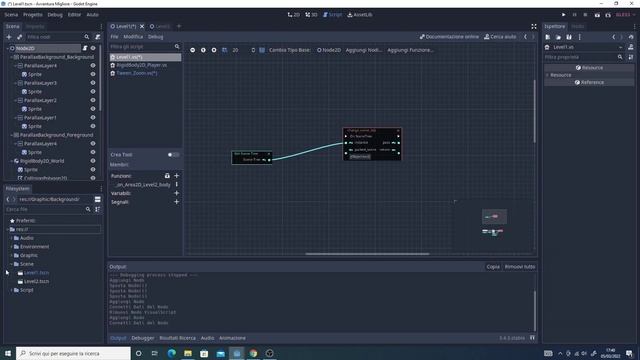Load a resource in Inspector
The height and width of the screenshot is (360, 640).
pos(558,37)
